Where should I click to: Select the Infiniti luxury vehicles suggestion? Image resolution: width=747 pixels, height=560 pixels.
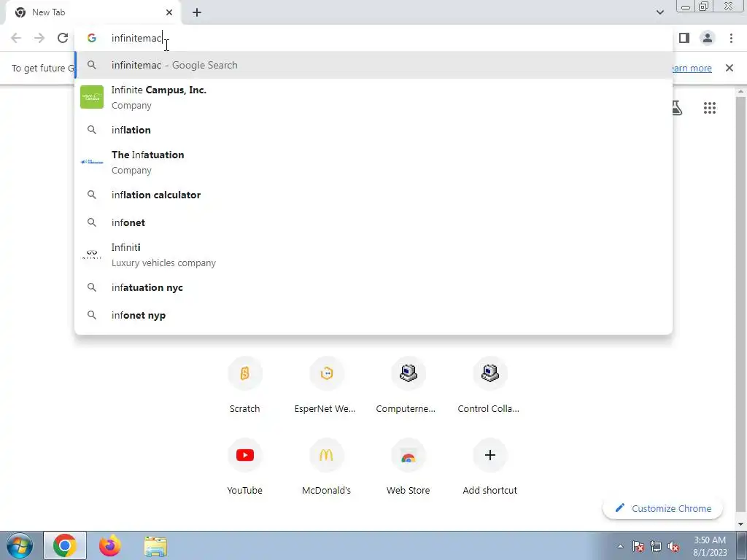coord(373,254)
